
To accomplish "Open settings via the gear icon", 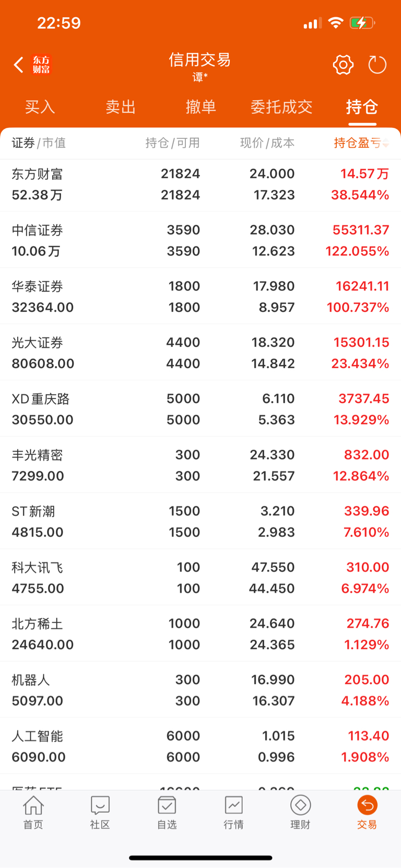I will tap(343, 65).
